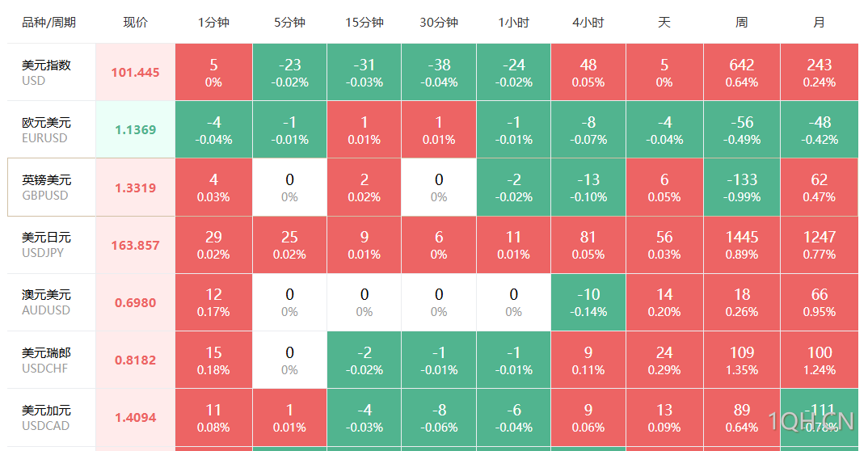
Task: Select the 4小时 column header
Action: (588, 23)
